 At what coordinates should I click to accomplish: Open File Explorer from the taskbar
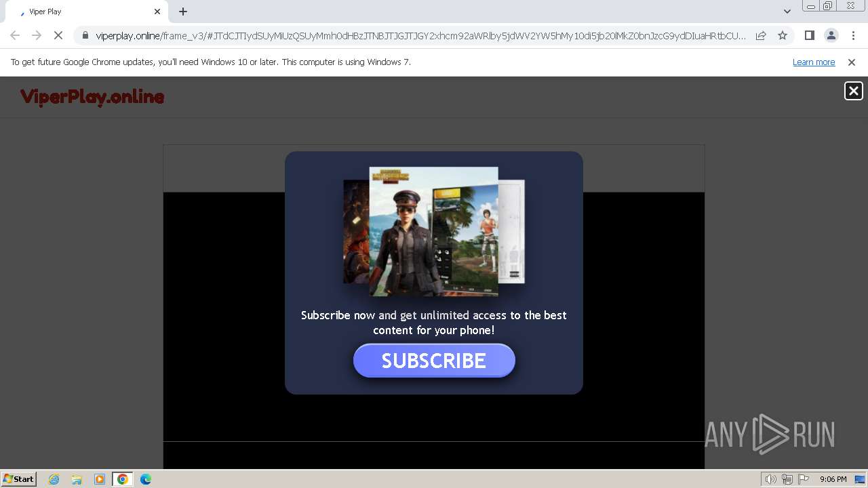click(x=77, y=479)
